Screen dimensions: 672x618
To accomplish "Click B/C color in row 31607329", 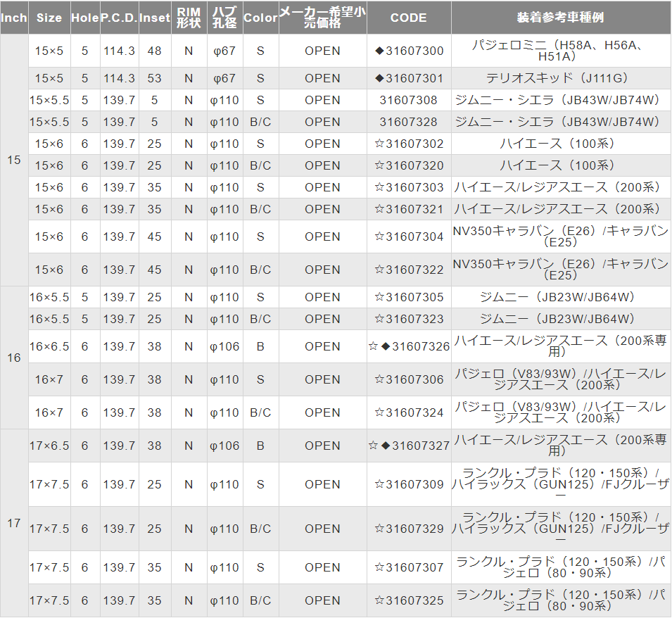I will 260,529.
